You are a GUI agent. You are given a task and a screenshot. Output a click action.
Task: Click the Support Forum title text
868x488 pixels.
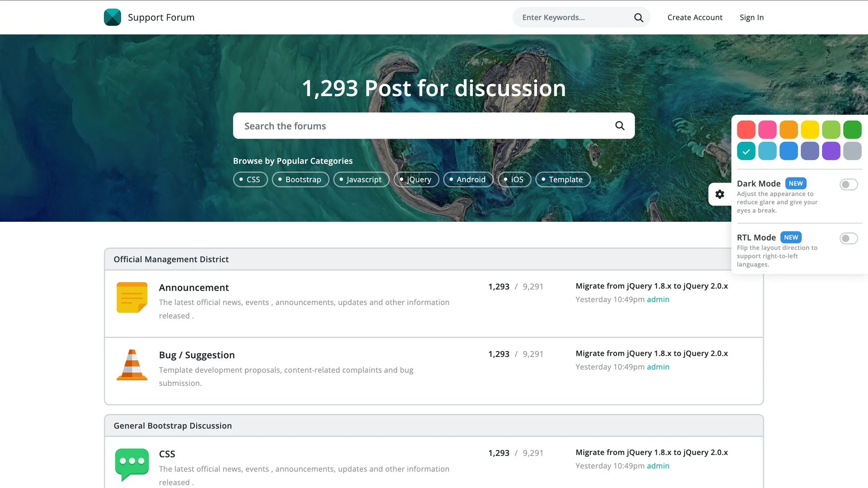tap(161, 17)
